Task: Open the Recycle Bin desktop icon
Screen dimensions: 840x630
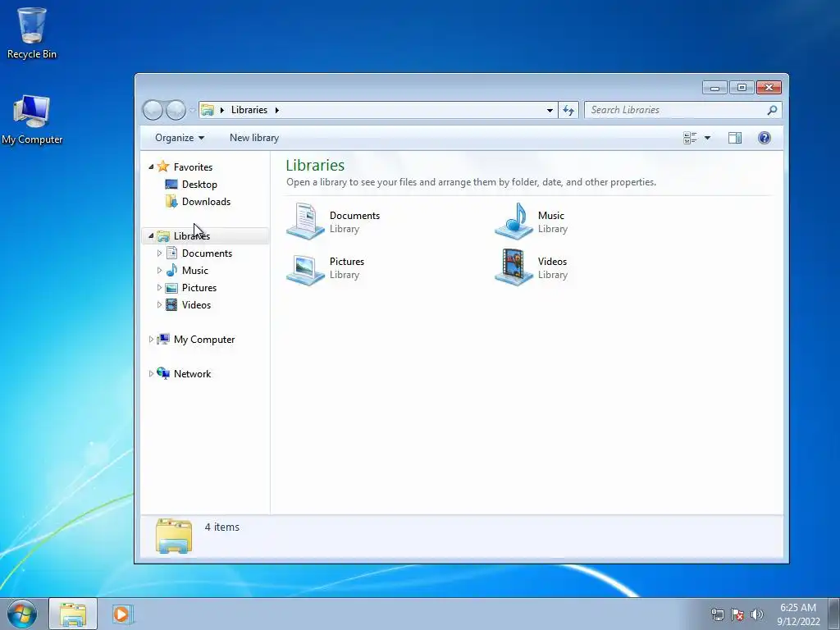Action: click(x=32, y=33)
